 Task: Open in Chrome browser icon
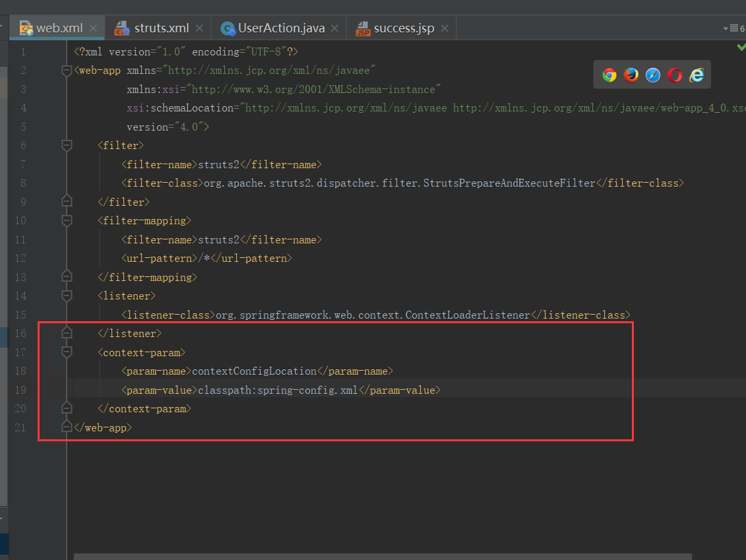(609, 75)
